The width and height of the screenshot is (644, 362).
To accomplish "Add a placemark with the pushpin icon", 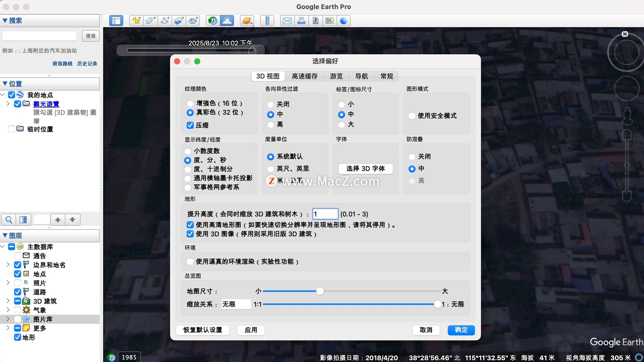I will coord(136,21).
